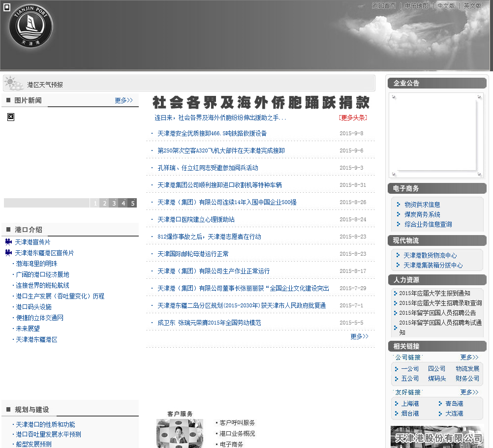Click the arrow icon beside 天津港散货物流中心
Screen dimensions: 493x448
pyautogui.click(x=398, y=255)
